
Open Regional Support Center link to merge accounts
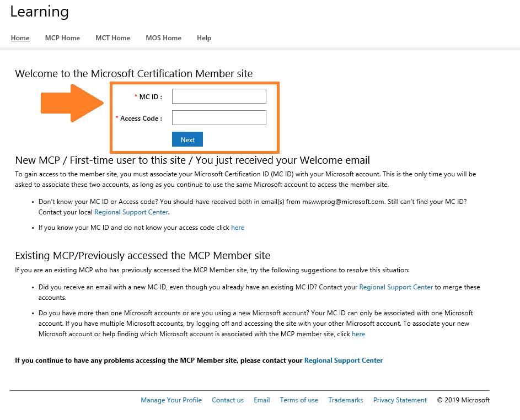coord(396,287)
